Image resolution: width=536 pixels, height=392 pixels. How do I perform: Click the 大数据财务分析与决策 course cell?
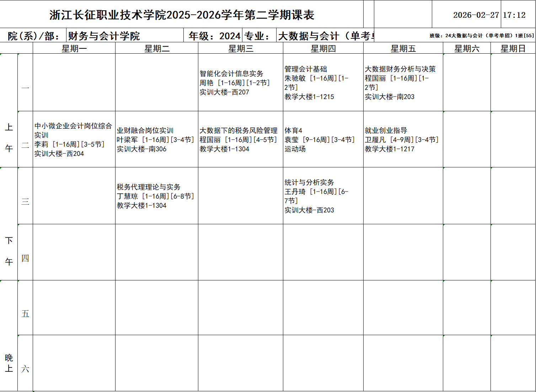pyautogui.click(x=403, y=83)
